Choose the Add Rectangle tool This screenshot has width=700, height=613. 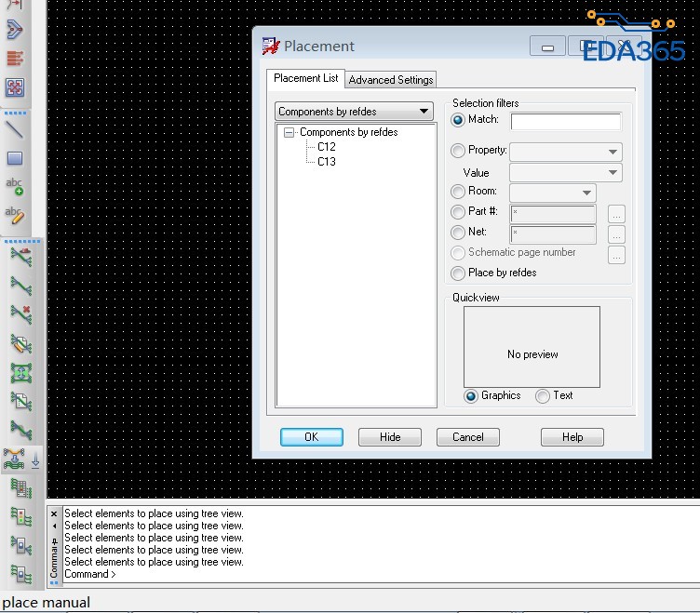pyautogui.click(x=15, y=158)
